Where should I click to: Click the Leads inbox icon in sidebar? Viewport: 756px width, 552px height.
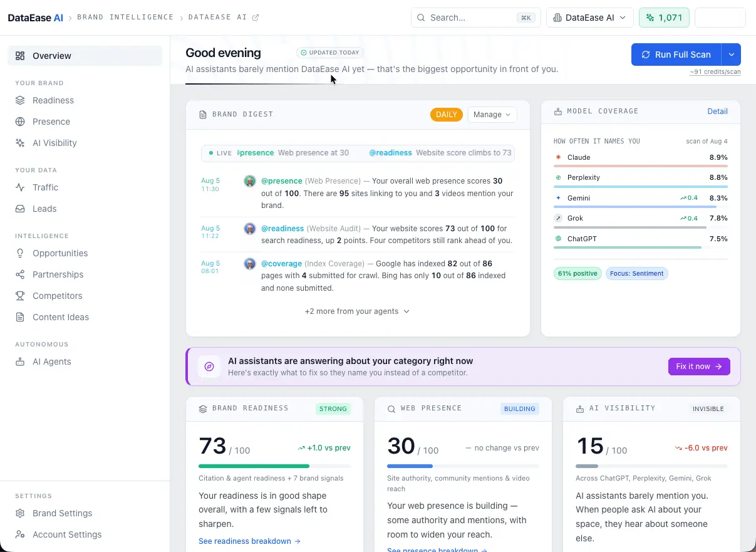coord(20,209)
